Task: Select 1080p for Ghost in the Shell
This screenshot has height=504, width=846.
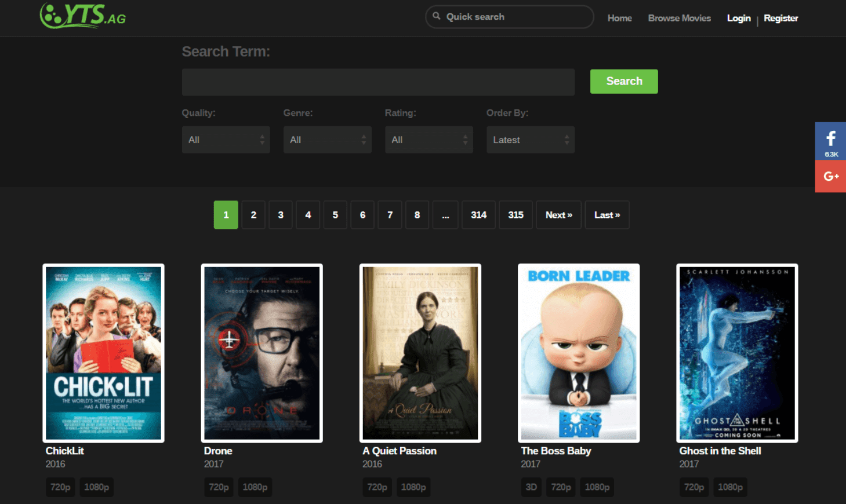Action: tap(730, 487)
